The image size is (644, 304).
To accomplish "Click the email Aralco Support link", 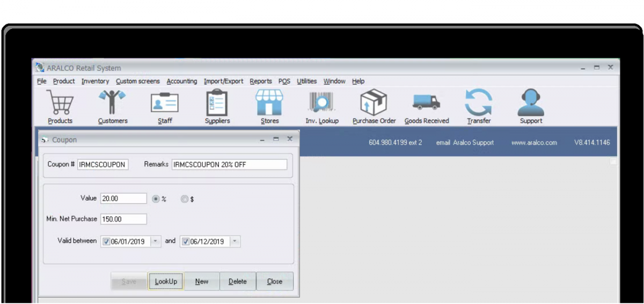I will [465, 143].
